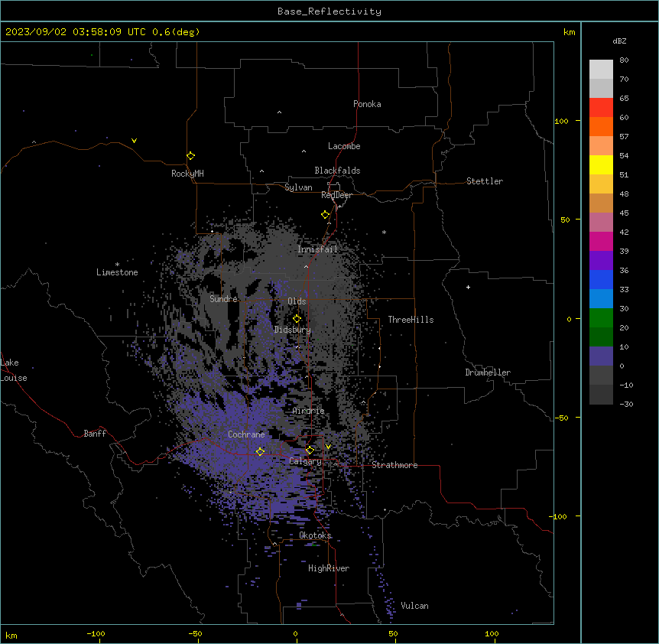Screen dimensions: 659x644
Task: Click the Stettler label
Action: point(484,181)
